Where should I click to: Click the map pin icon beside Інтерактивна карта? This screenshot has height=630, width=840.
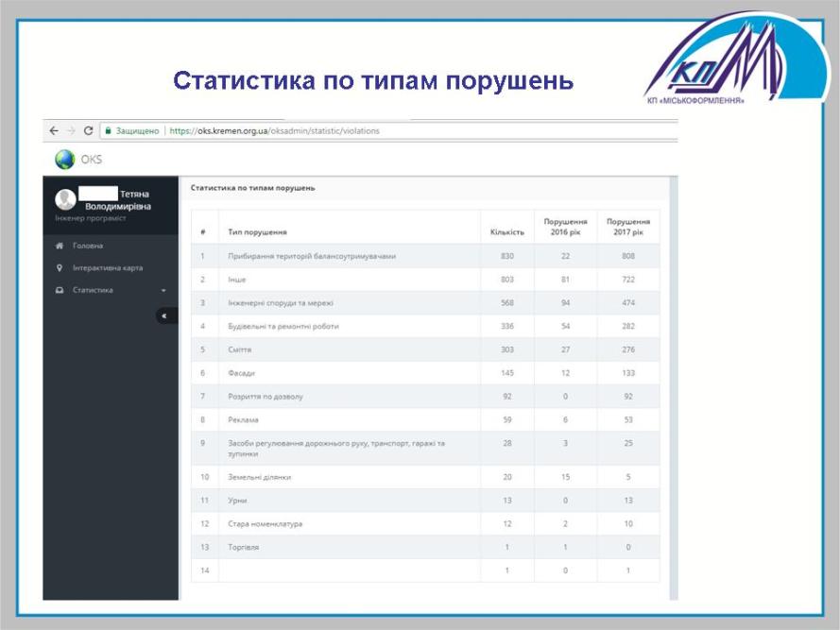(x=60, y=267)
